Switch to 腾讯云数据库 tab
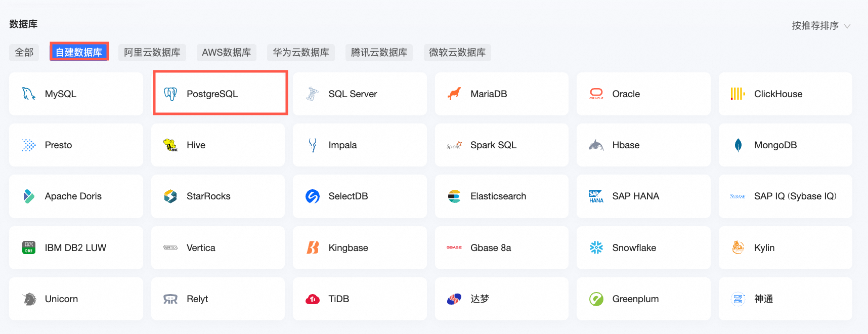 [x=379, y=52]
